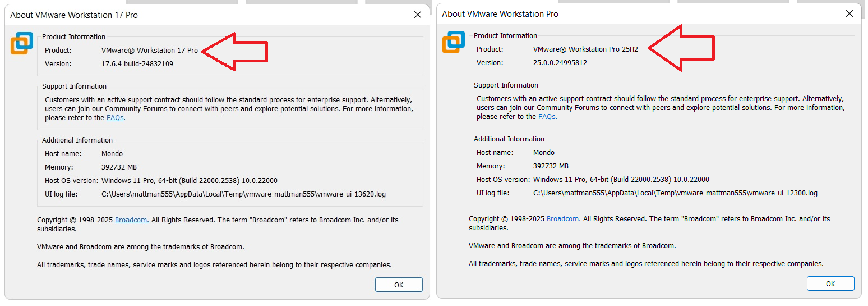868x306 pixels.
Task: Click the VMware logo in the Workstation 17 Pro dialog
Action: [x=22, y=44]
